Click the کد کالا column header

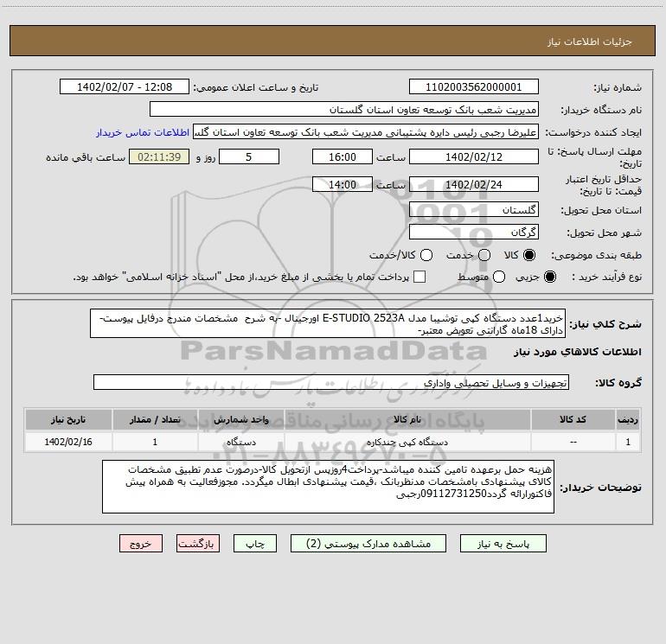(x=573, y=419)
